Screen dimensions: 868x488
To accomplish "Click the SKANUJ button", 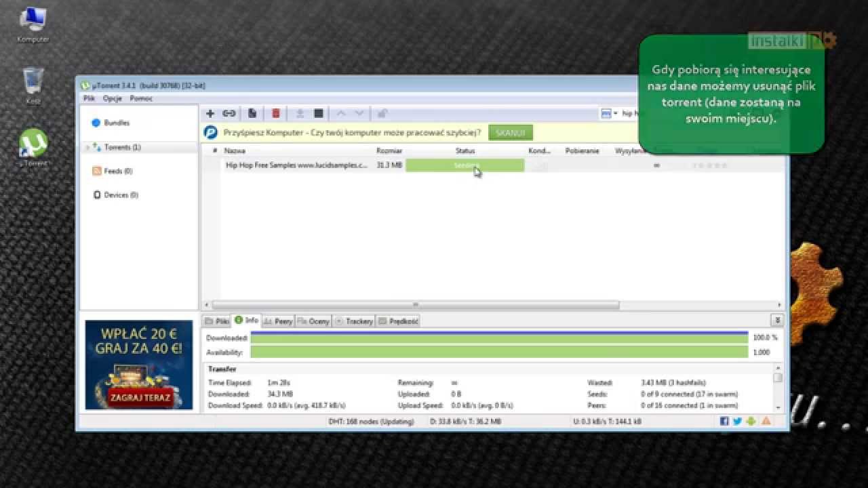I will [511, 133].
